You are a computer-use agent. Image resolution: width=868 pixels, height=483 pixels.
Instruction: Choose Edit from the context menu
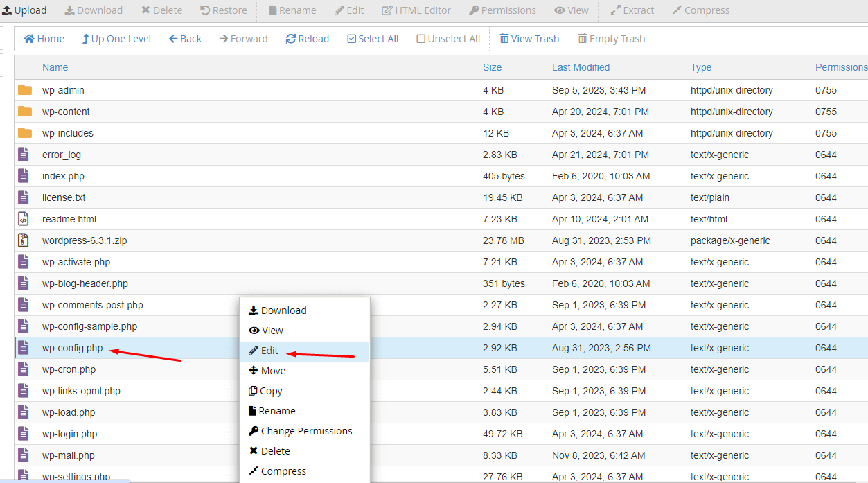click(269, 351)
